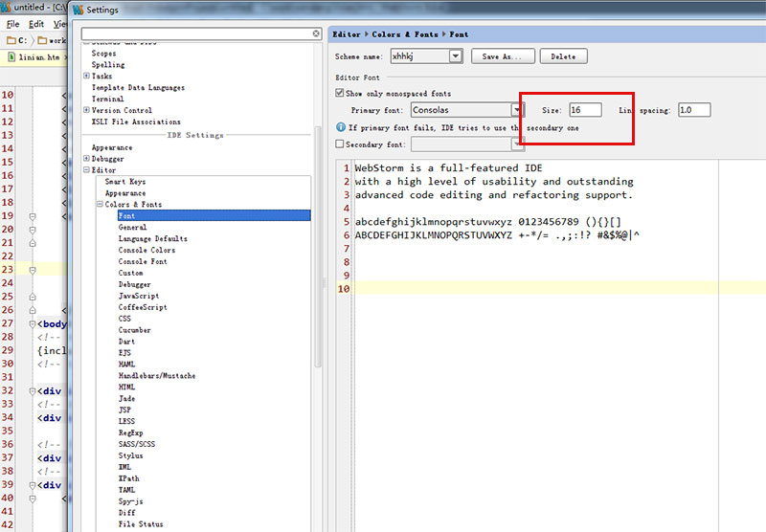The image size is (766, 532).
Task: Select Template Data Languages item
Action: (138, 87)
